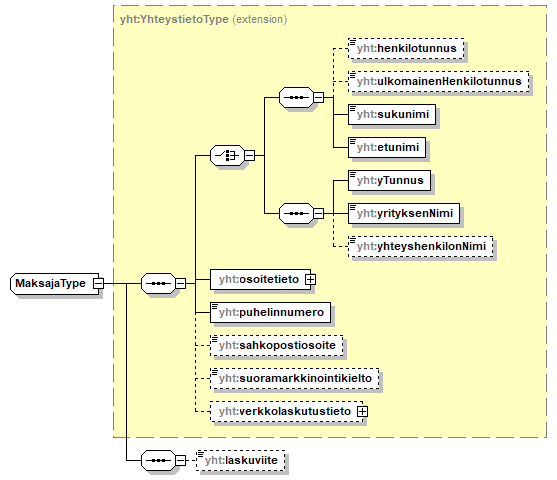Select the yht:yrityksenNimi element
Image resolution: width=557 pixels, height=480 pixels.
pyautogui.click(x=404, y=214)
